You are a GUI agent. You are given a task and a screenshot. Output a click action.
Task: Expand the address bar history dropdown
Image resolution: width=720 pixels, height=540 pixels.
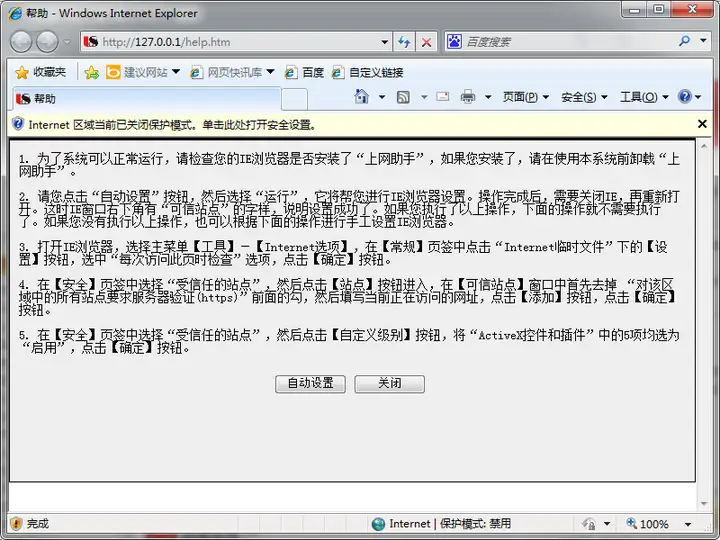click(x=384, y=42)
